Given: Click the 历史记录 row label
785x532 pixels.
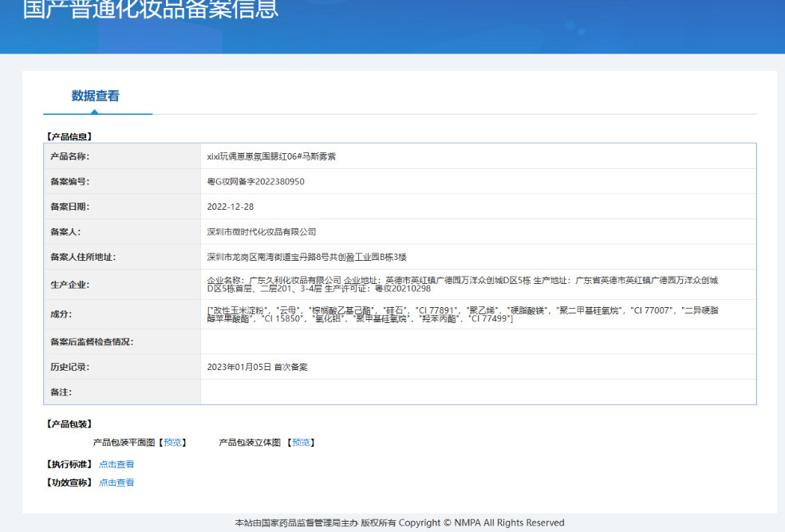Looking at the screenshot, I should [x=69, y=367].
